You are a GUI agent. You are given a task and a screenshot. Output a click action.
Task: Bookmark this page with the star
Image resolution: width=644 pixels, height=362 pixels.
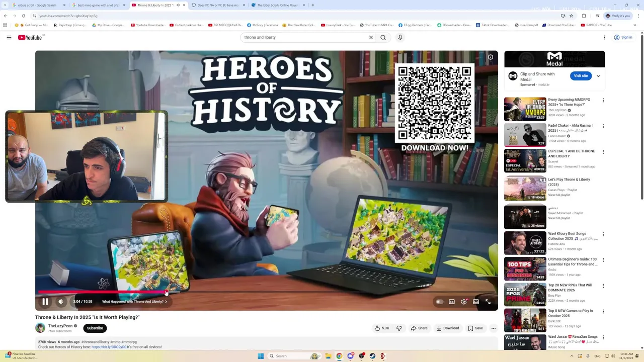tap(571, 16)
